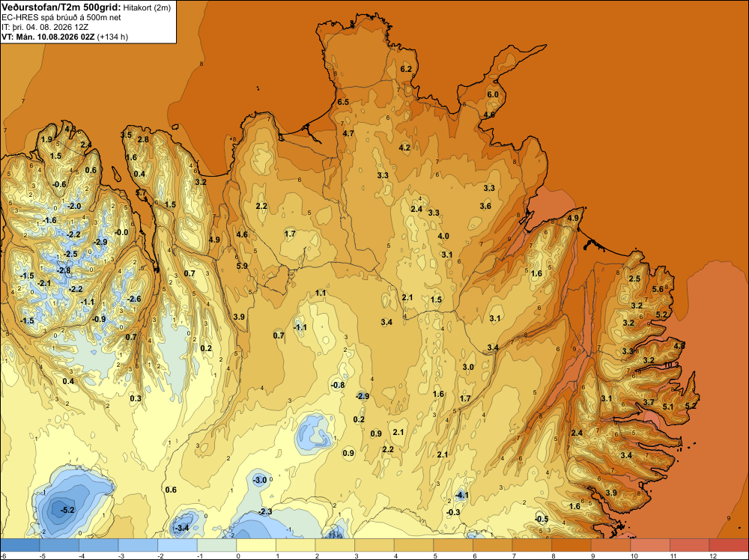Click the 10.3 temperature value
The width and height of the screenshot is (749, 560).
(x=672, y=365)
